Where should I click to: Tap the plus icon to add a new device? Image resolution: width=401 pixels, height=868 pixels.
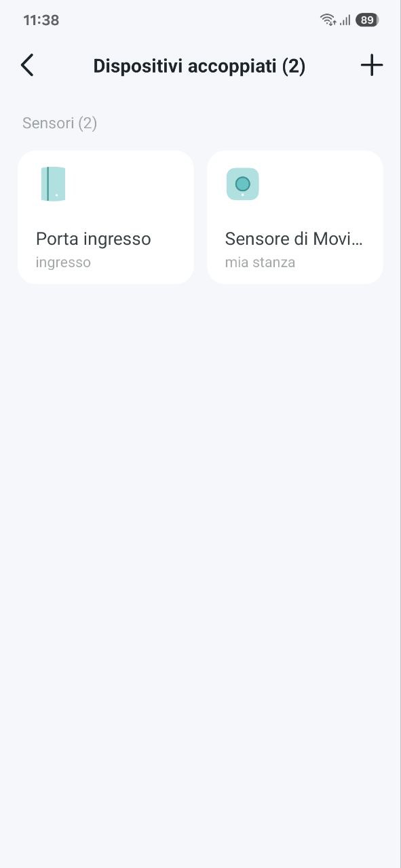[x=371, y=65]
